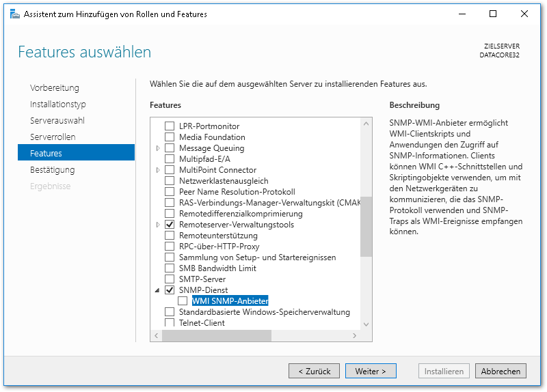This screenshot has width=547, height=392.
Task: Enable the Media Foundation checkbox
Action: click(x=170, y=137)
